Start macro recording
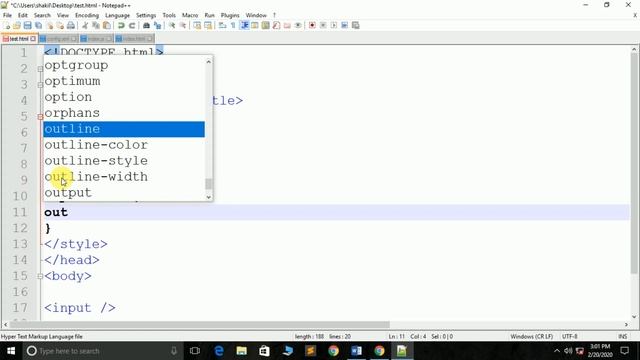Viewport: 640px width, 360px height. pos(312,26)
